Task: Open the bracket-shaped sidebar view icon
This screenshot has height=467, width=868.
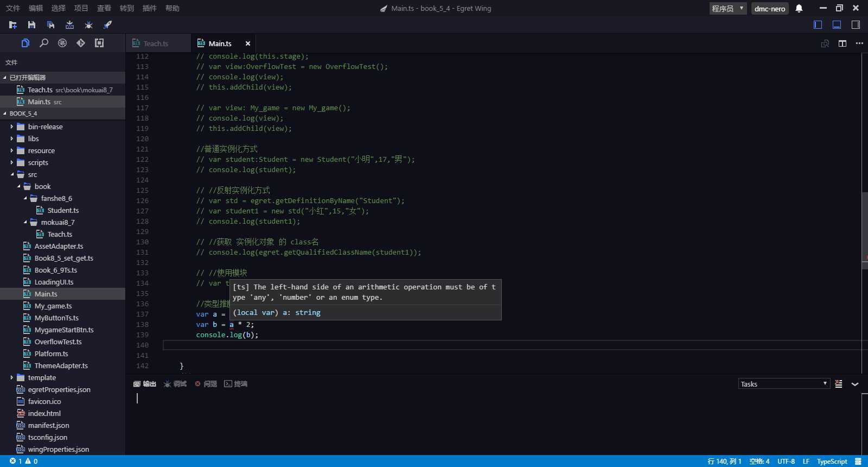Action: 99,43
